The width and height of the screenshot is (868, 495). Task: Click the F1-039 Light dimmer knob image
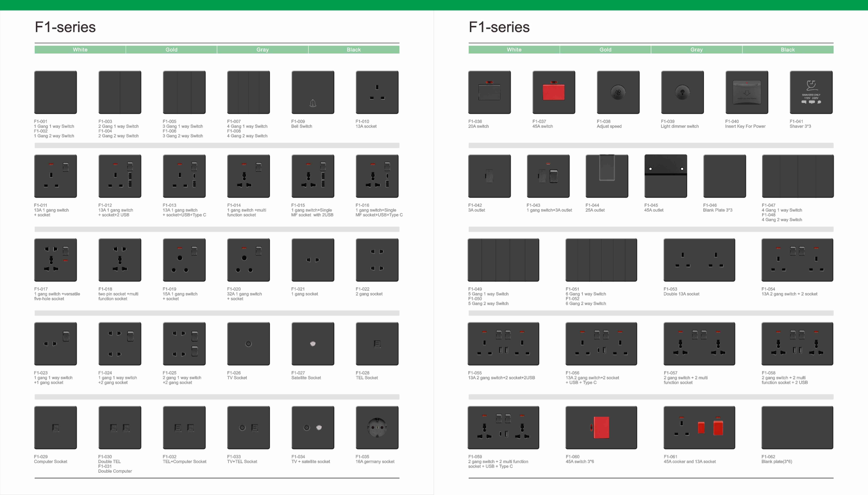click(x=682, y=92)
